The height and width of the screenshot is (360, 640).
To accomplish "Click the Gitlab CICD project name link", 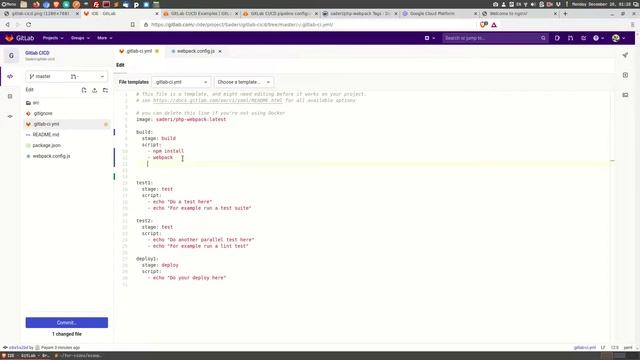I will pos(37,53).
